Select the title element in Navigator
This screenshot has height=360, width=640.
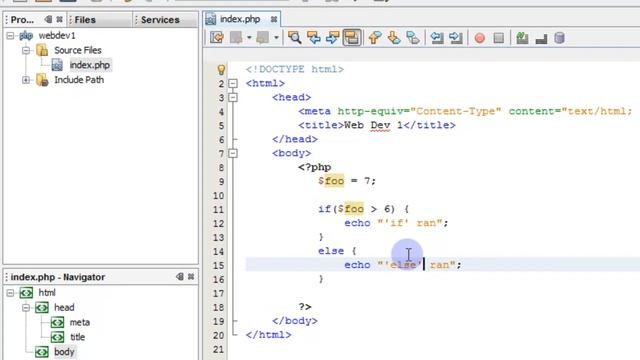[78, 337]
